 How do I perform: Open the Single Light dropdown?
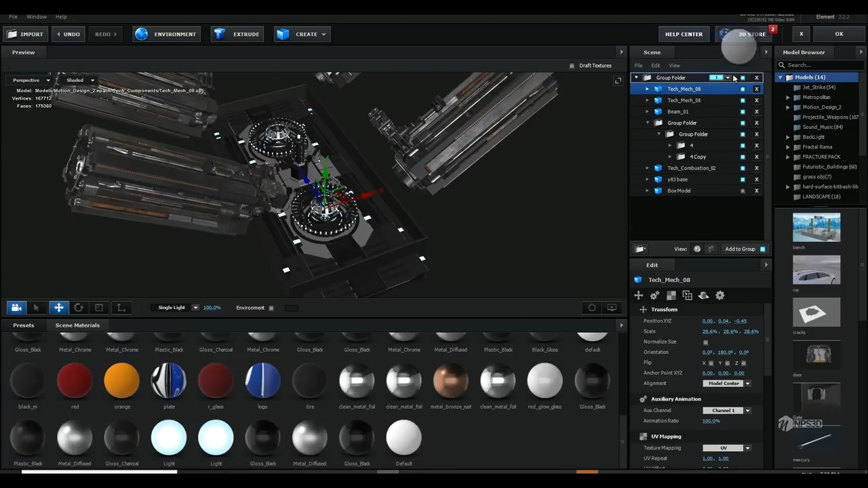pyautogui.click(x=195, y=308)
